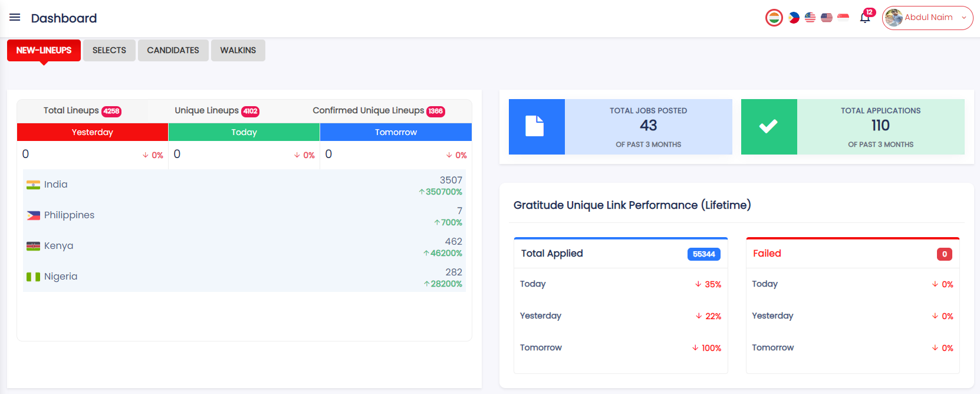Image resolution: width=980 pixels, height=394 pixels.
Task: Click the Total Applied 55344 badge
Action: (703, 254)
